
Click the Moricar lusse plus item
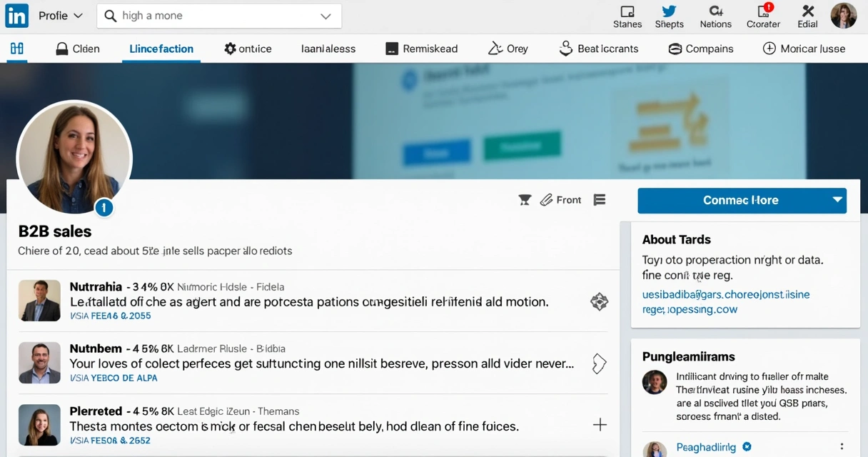coord(804,49)
